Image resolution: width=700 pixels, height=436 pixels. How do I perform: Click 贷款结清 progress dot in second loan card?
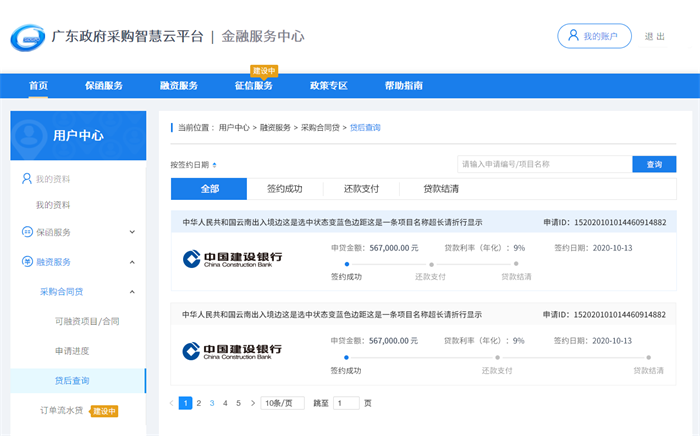pos(648,357)
